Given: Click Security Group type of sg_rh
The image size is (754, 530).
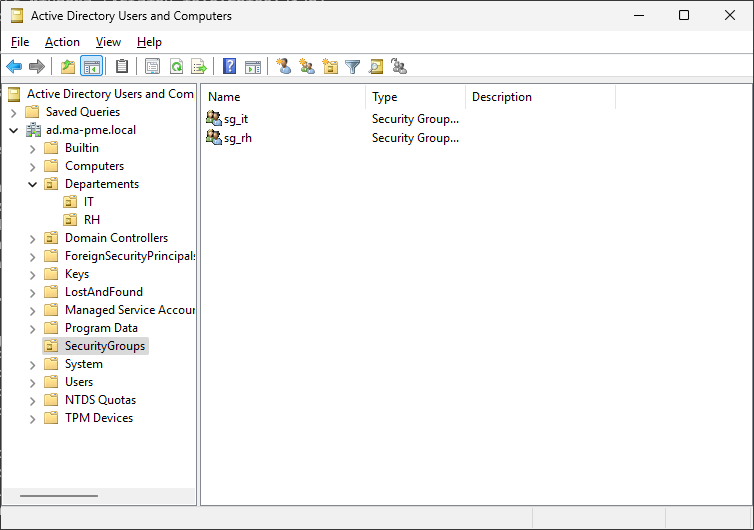Looking at the screenshot, I should click(415, 138).
